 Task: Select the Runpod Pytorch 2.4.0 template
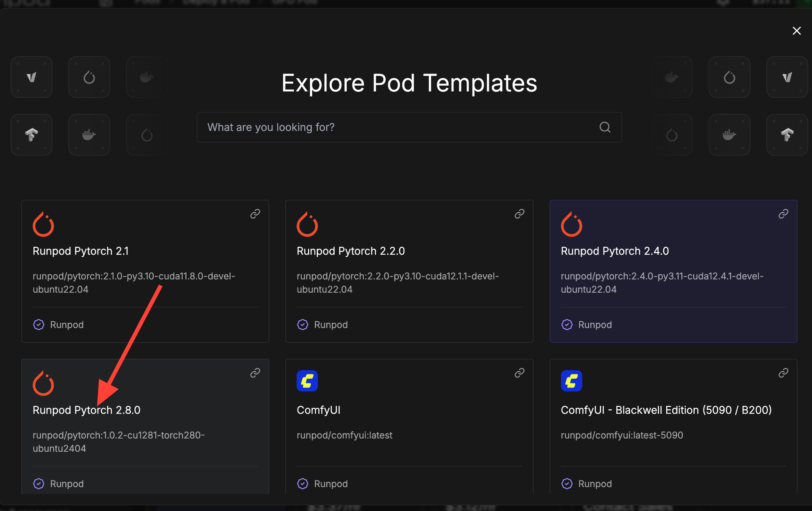click(615, 251)
